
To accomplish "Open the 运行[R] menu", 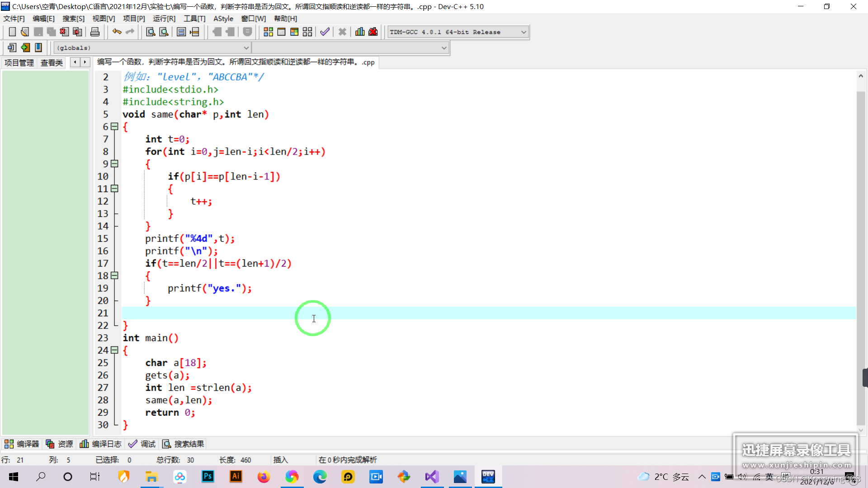I will click(164, 19).
